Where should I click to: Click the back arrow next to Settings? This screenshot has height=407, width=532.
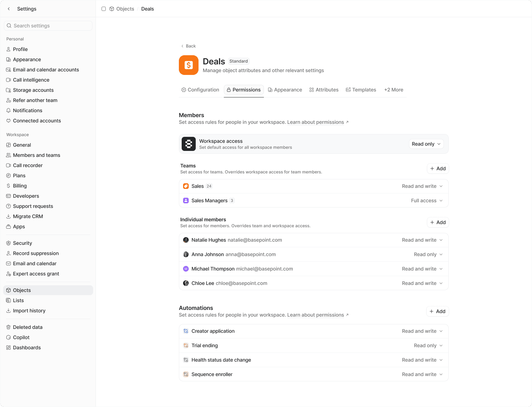(8, 9)
